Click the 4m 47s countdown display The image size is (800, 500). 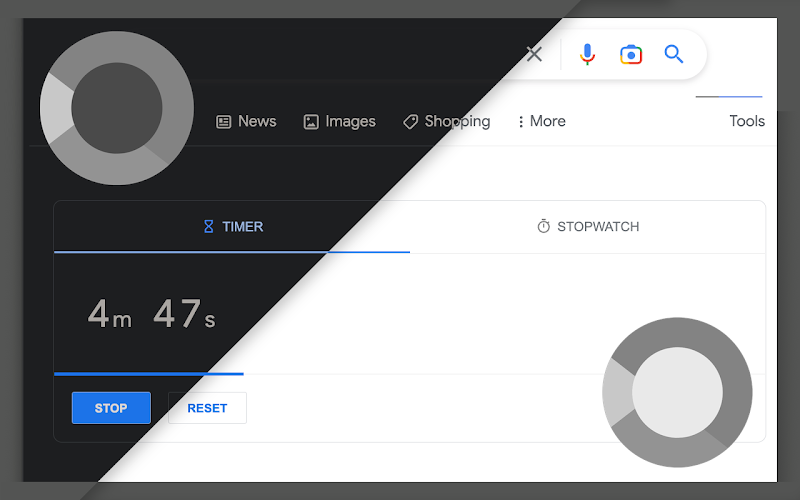click(152, 313)
